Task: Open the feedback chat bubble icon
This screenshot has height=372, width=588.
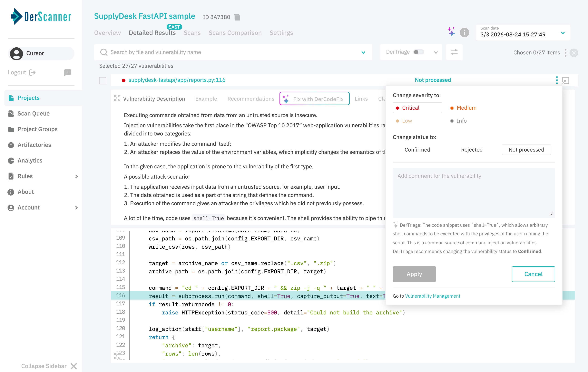Action: point(68,72)
